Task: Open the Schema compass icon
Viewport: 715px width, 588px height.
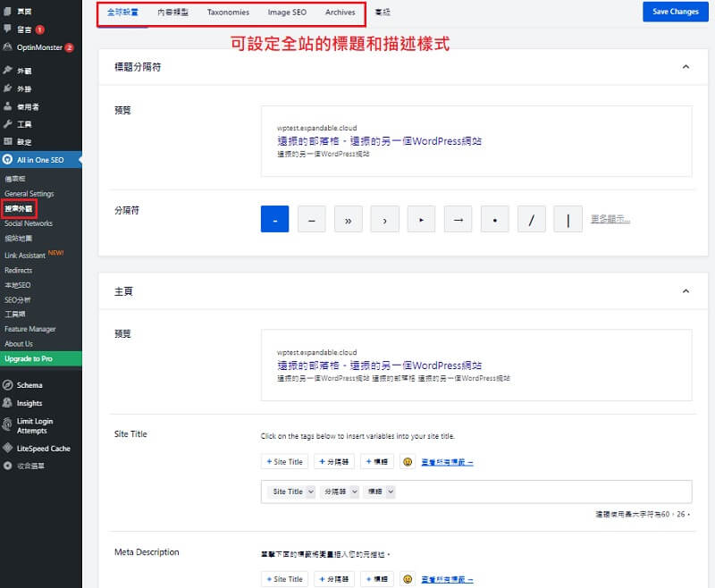Action: (x=7, y=385)
